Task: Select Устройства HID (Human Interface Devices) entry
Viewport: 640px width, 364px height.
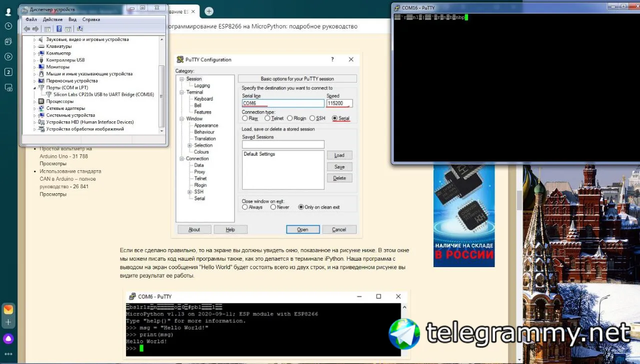Action: tap(90, 122)
